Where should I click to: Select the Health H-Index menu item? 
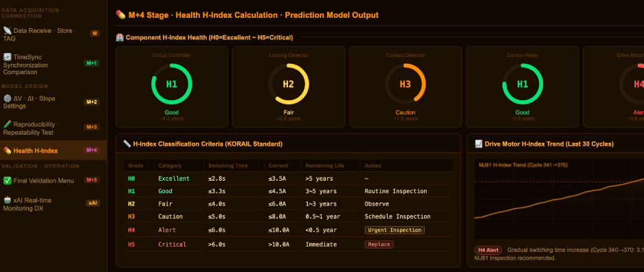(x=54, y=150)
